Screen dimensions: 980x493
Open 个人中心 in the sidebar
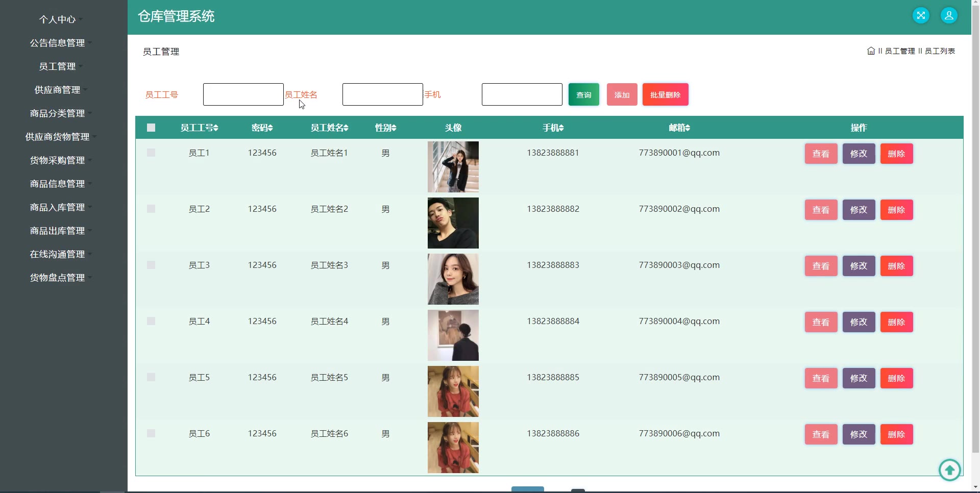pos(58,19)
